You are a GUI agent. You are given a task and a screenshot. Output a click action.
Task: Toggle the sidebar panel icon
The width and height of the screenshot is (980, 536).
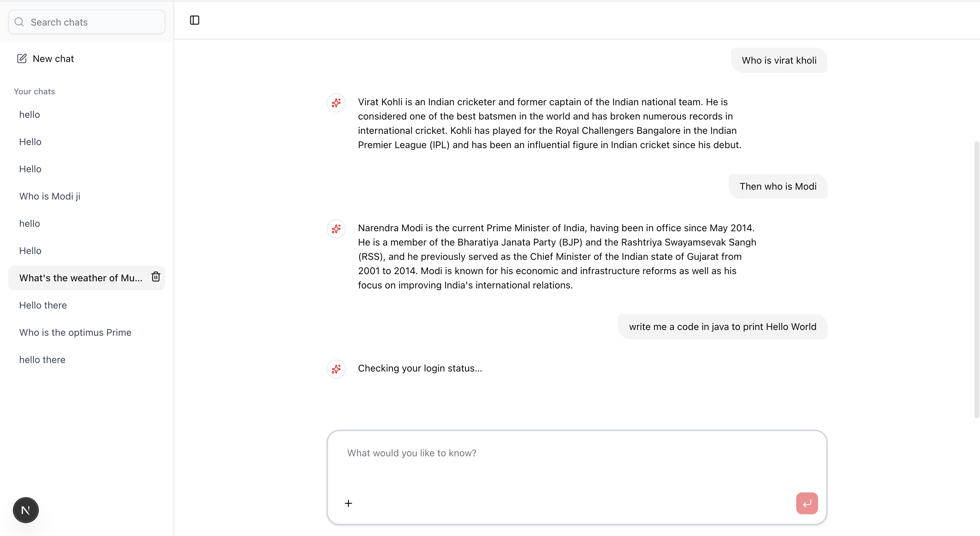click(x=194, y=20)
